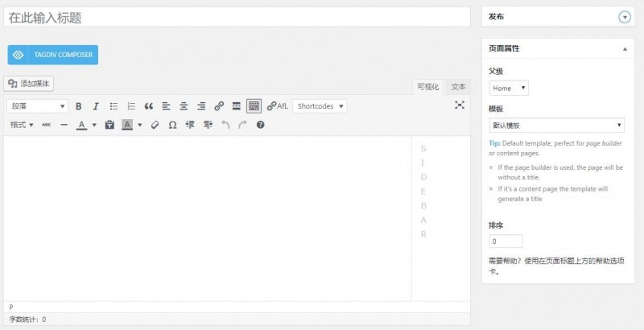Enter distraction-free fullscreen mode
Screen dimensions: 644x330
point(460,105)
